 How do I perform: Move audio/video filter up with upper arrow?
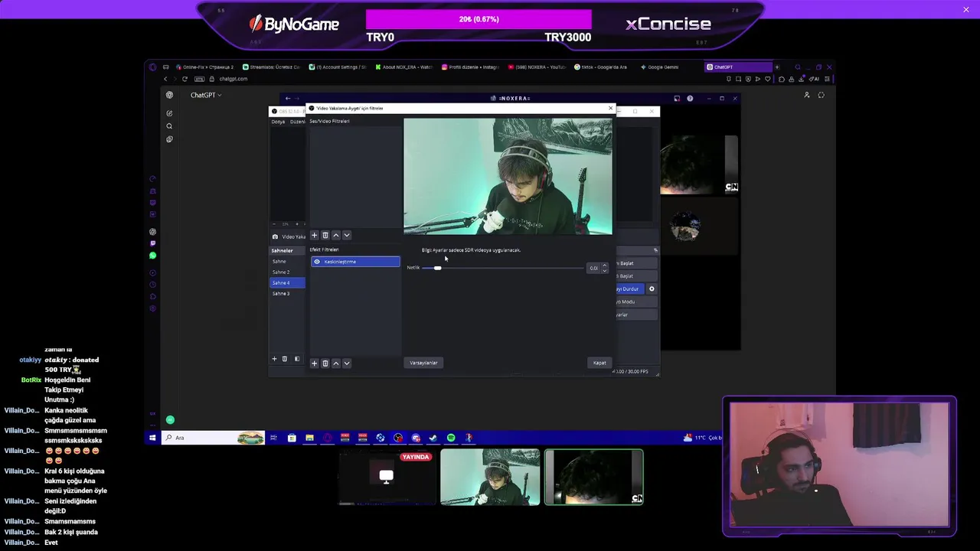click(x=335, y=235)
